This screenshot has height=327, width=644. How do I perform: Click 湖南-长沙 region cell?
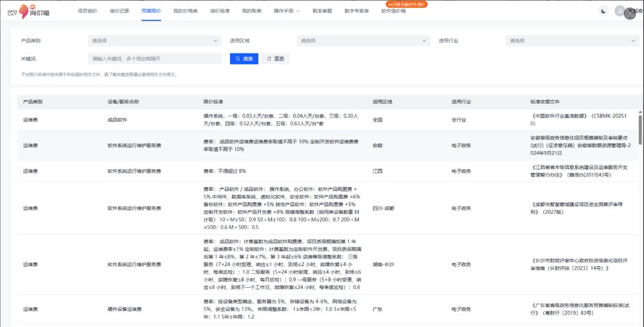pyautogui.click(x=383, y=264)
